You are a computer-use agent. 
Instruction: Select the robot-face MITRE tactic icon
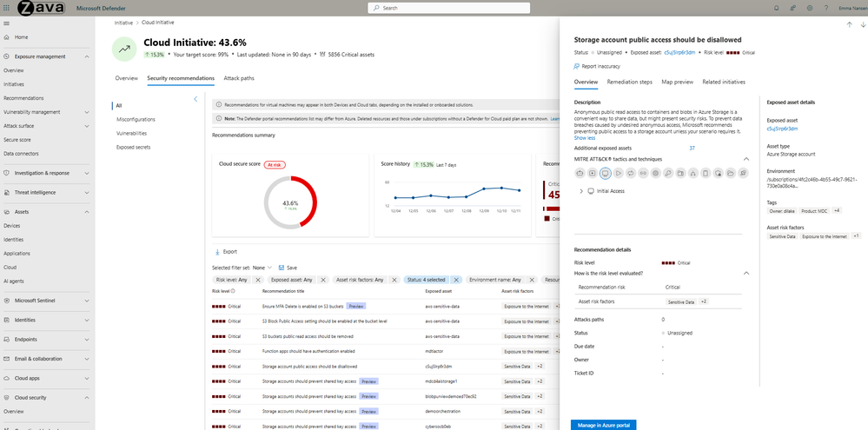pos(580,173)
